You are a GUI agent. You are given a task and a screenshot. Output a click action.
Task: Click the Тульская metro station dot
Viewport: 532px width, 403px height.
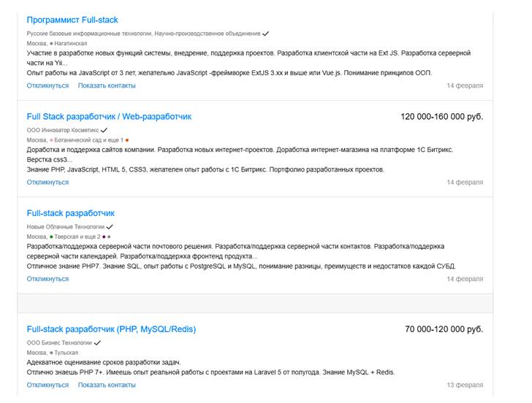[51, 353]
